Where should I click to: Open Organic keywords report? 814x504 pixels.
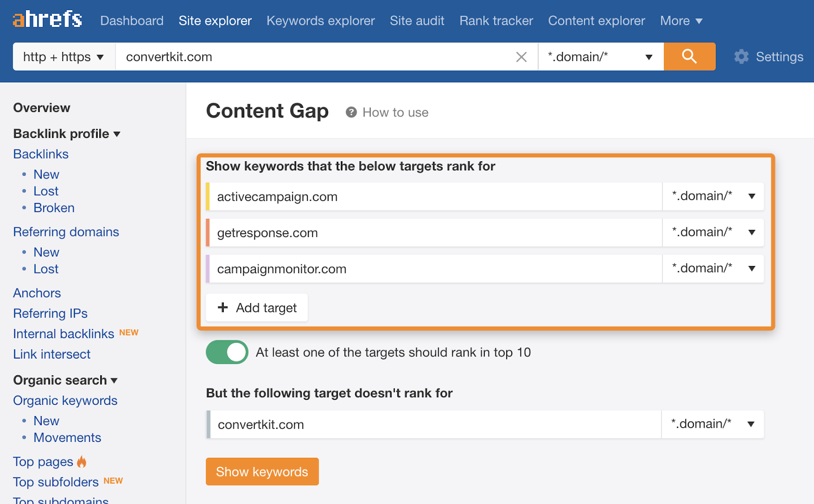coord(65,400)
